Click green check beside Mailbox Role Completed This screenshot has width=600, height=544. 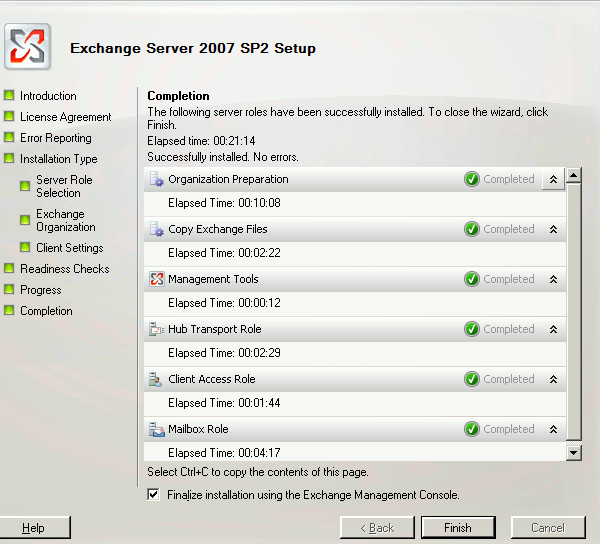pos(472,429)
